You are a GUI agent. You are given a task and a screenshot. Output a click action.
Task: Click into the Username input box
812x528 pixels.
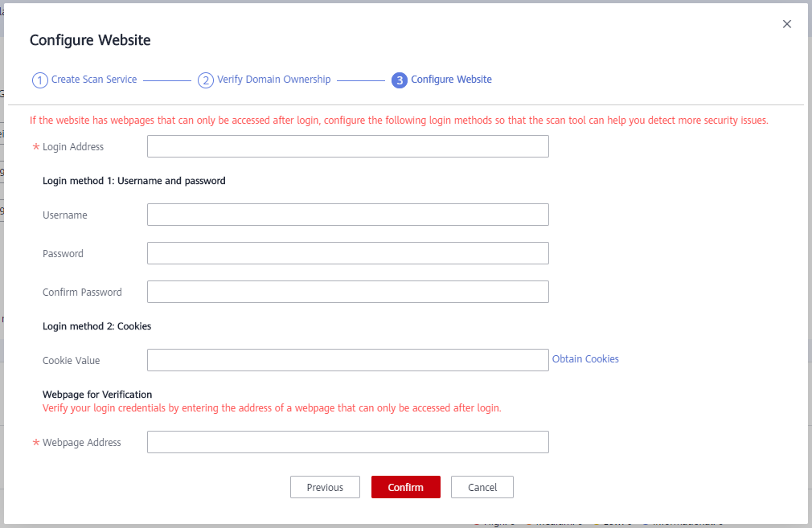[347, 215]
